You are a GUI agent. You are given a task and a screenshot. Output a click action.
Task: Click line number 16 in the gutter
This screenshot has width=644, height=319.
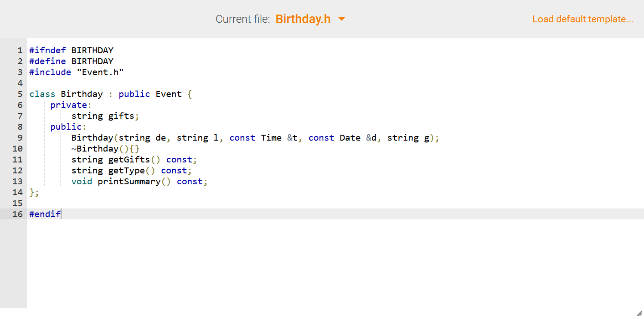pos(17,214)
